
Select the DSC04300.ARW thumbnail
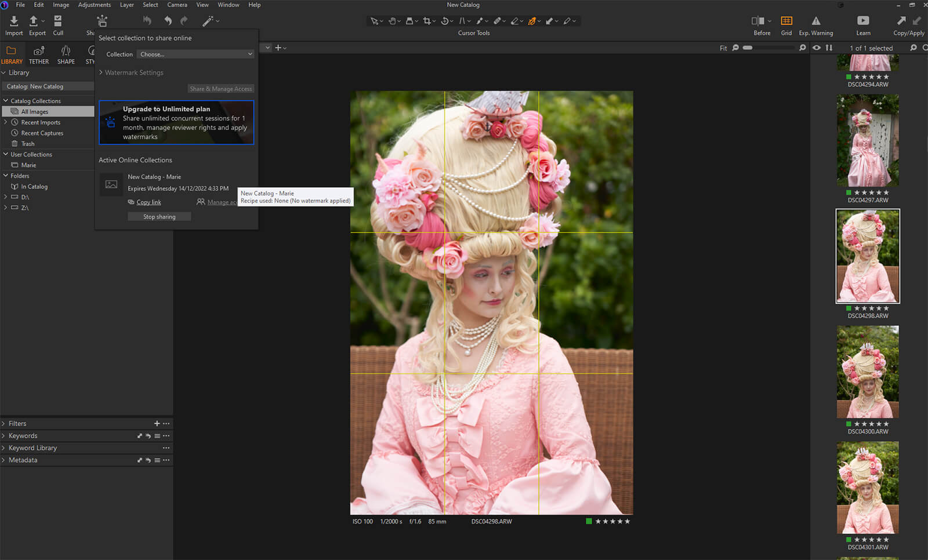(x=868, y=372)
